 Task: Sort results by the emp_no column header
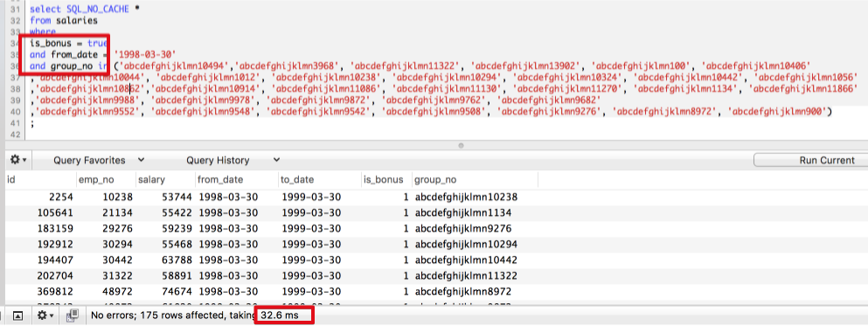click(x=106, y=180)
